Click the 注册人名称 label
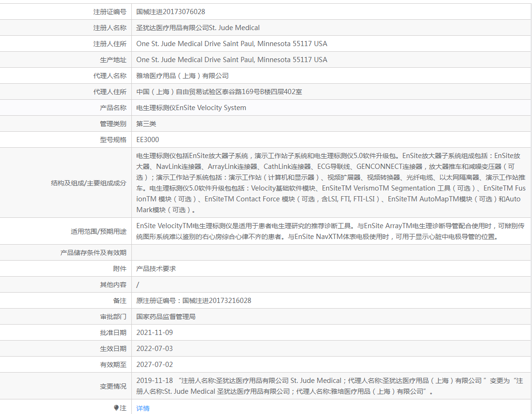The width and height of the screenshot is (532, 414). click(110, 28)
